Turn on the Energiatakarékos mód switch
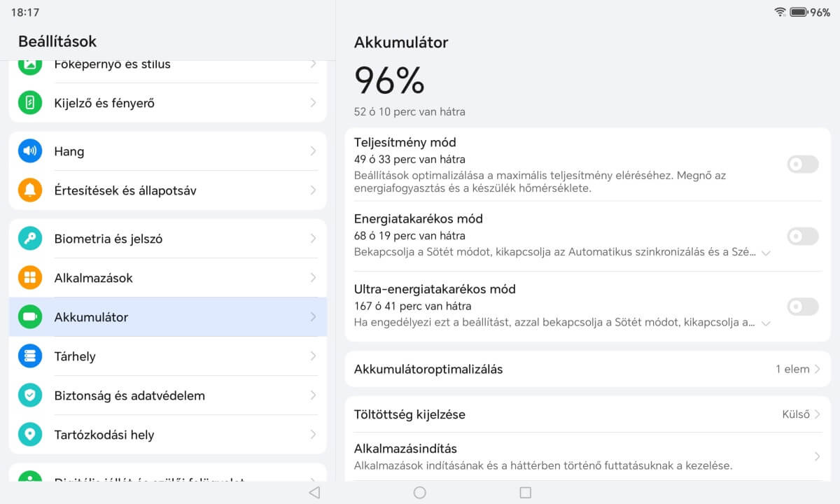The image size is (840, 504). pos(802,237)
